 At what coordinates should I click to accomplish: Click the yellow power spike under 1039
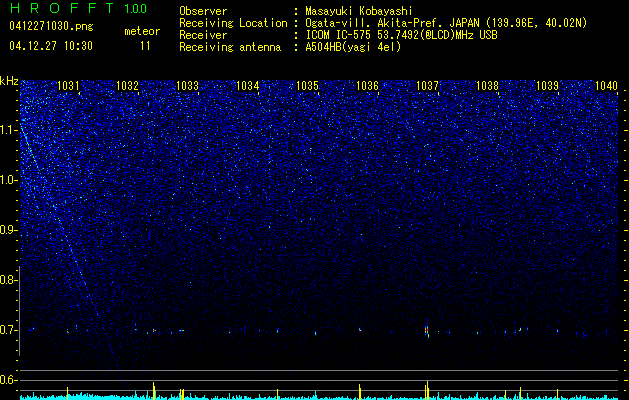557,394
